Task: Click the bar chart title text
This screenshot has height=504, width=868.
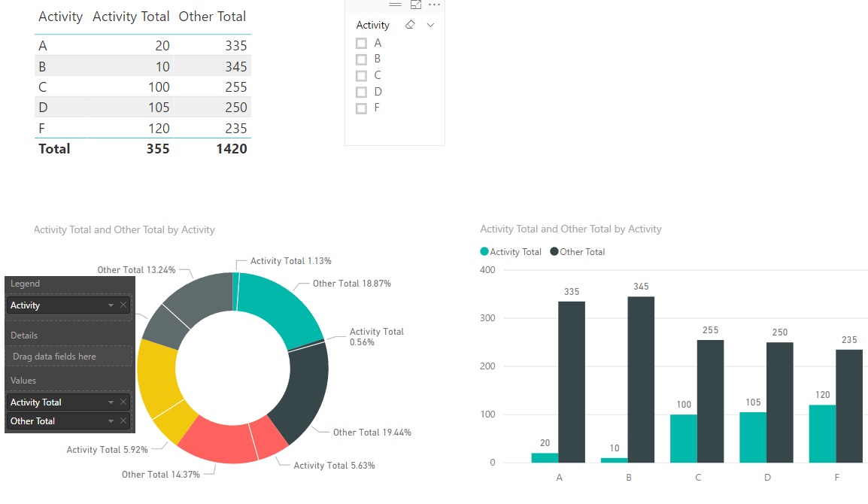Action: coord(571,229)
